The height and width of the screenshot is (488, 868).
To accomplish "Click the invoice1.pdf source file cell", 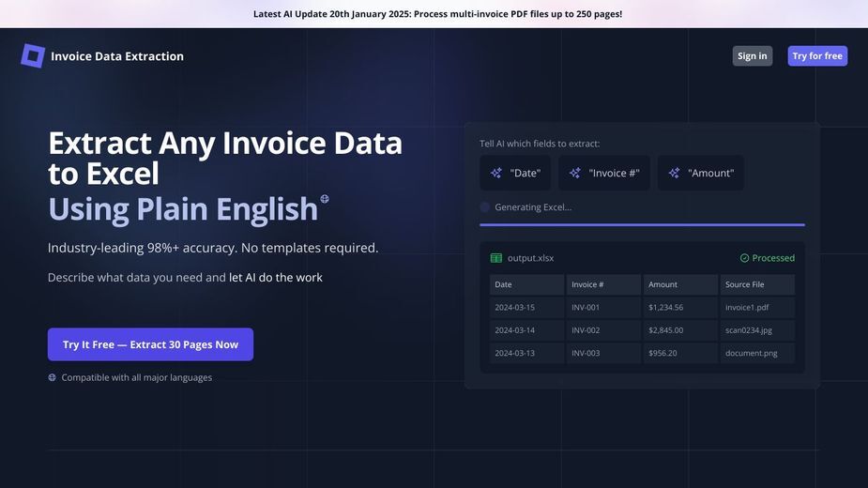I will click(757, 308).
